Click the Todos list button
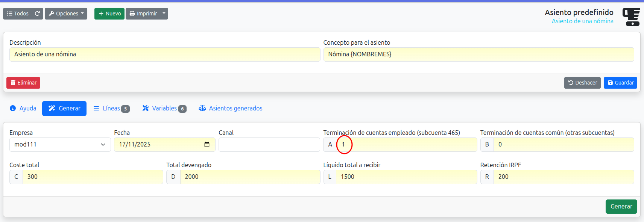Screen dimensions: 644x222 (18, 14)
